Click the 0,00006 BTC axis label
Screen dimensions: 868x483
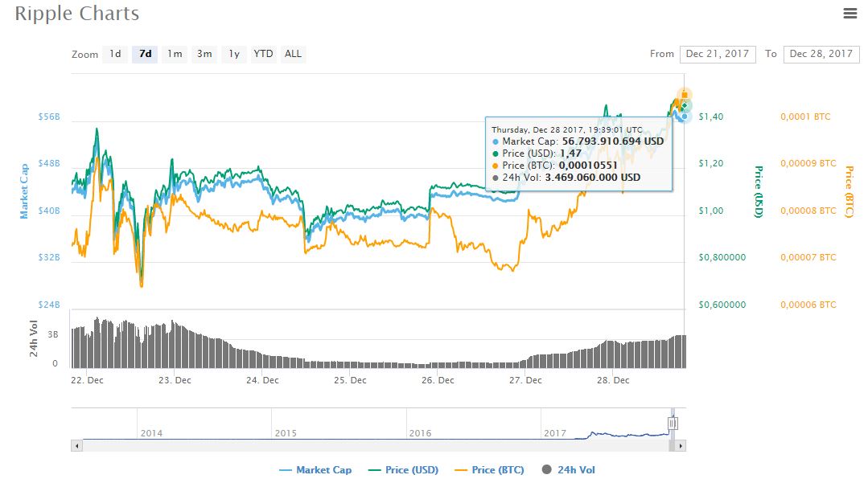pos(808,305)
